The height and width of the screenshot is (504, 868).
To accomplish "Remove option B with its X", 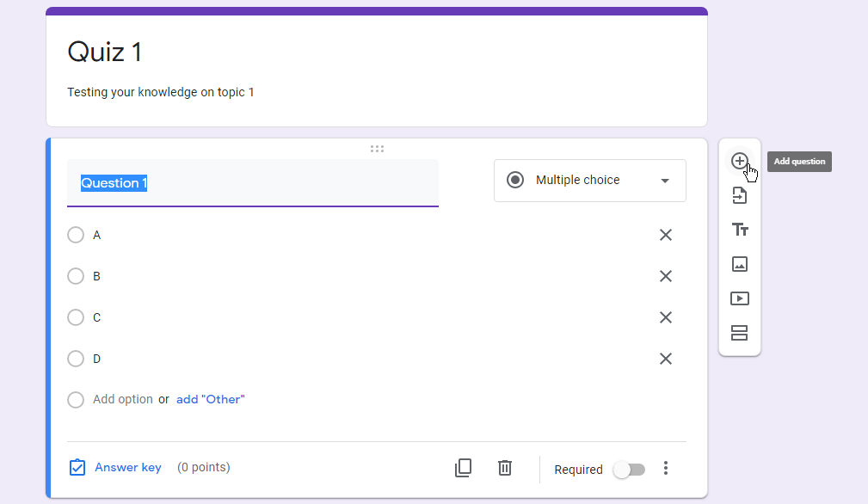I will point(665,276).
